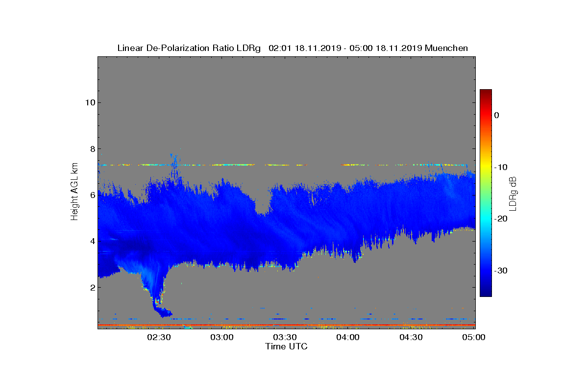The height and width of the screenshot is (392, 588).
Task: Click the "Height AGL km" y-axis label
Action: (x=74, y=192)
